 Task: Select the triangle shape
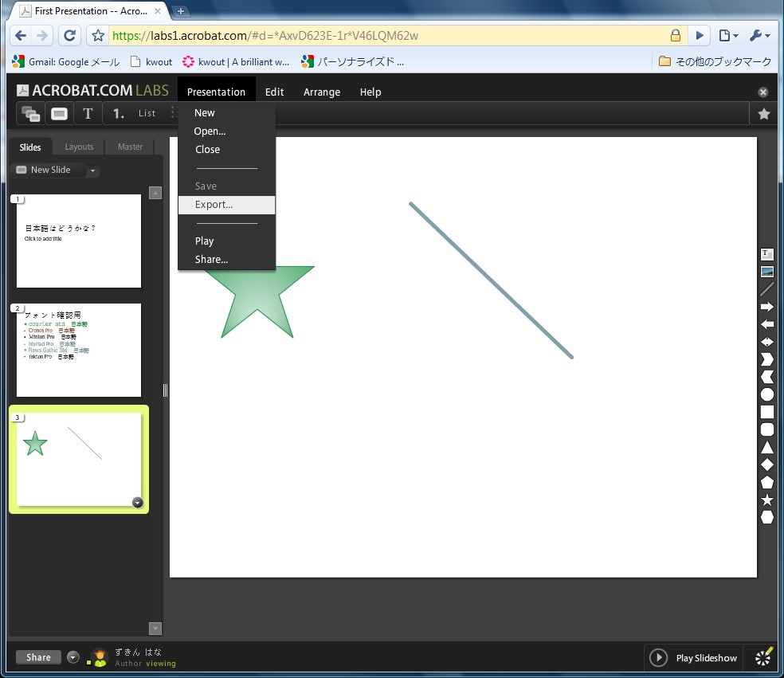766,447
